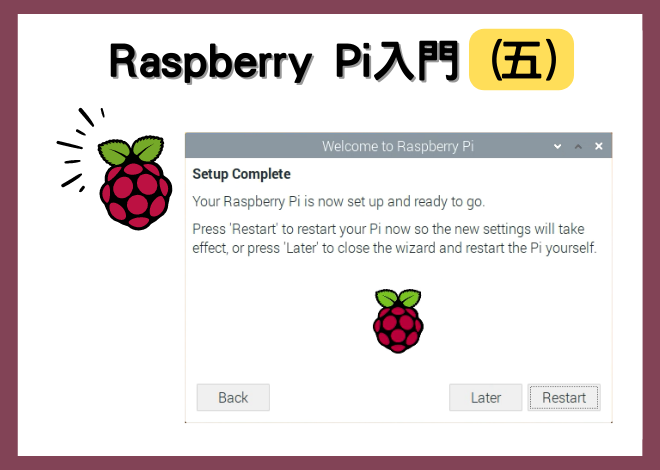Click the Restart button

pyautogui.click(x=564, y=397)
